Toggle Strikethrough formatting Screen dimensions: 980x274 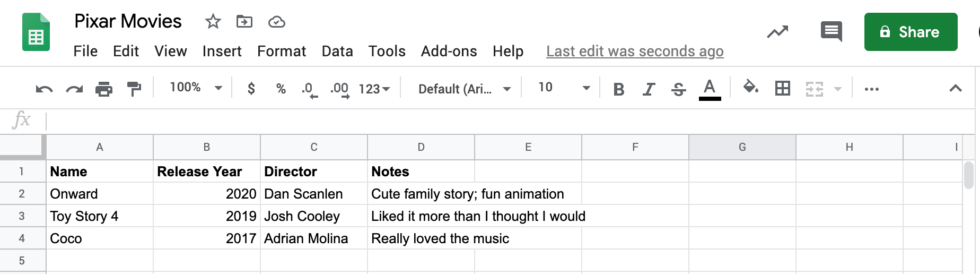(x=678, y=89)
